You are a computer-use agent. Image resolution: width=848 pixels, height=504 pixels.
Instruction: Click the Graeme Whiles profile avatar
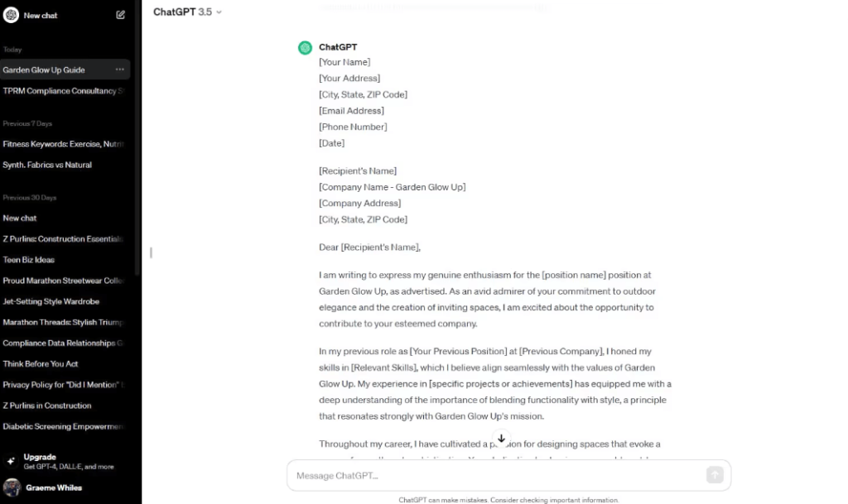point(12,487)
